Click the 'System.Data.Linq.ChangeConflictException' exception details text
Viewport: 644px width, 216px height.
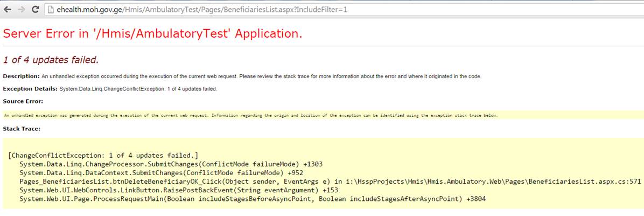(x=138, y=88)
